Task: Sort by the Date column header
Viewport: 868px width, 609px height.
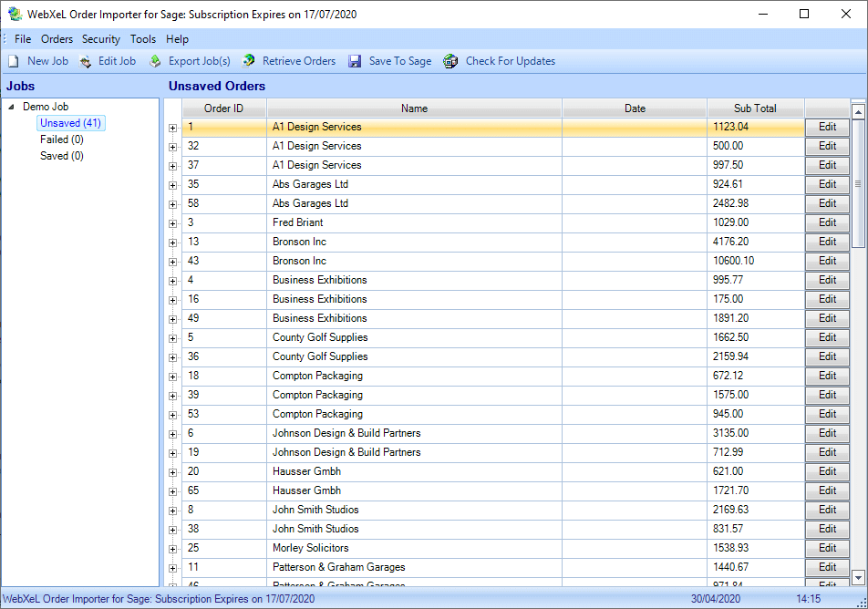Action: coord(635,108)
